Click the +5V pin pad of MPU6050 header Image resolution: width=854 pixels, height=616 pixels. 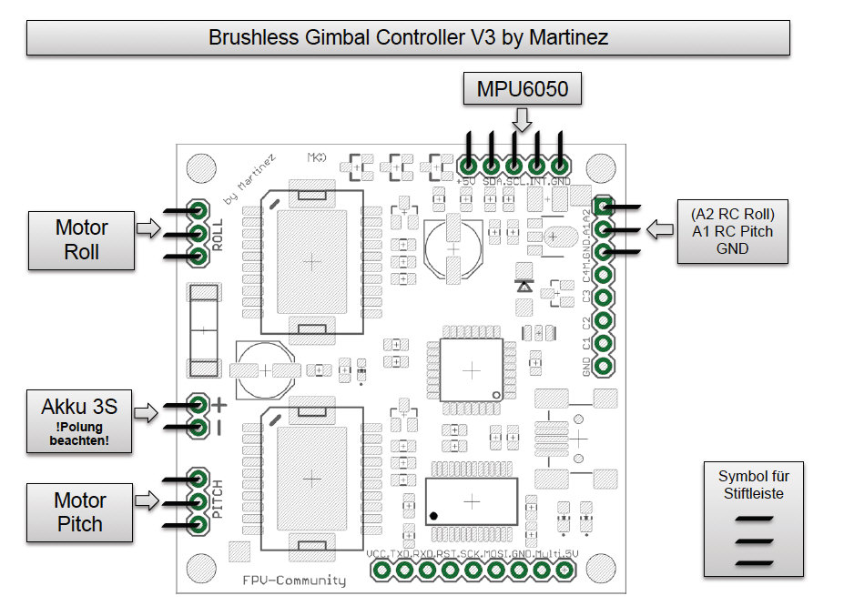coord(468,166)
